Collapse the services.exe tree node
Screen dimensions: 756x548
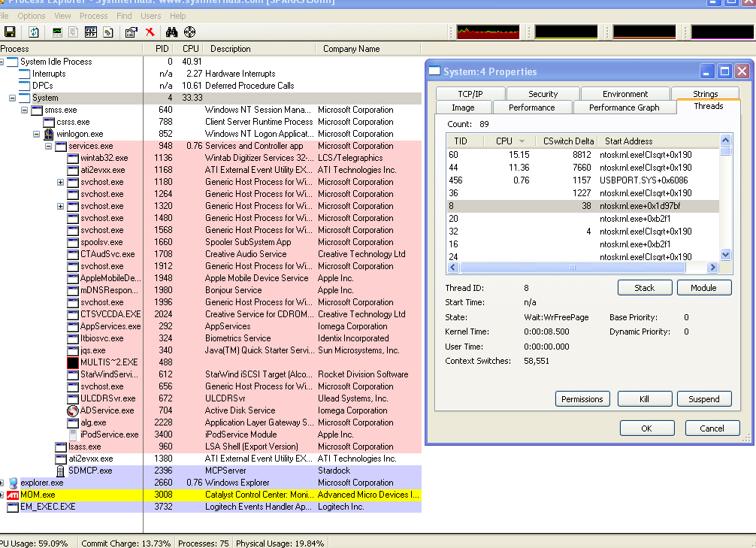coord(49,146)
